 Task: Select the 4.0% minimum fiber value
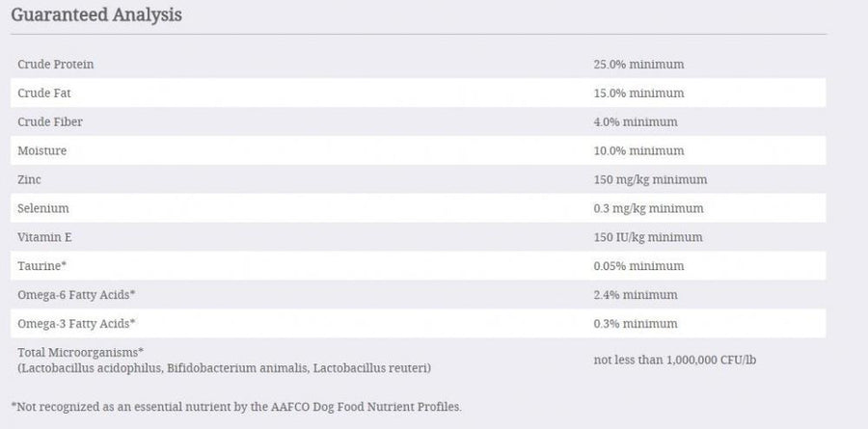[x=636, y=121]
